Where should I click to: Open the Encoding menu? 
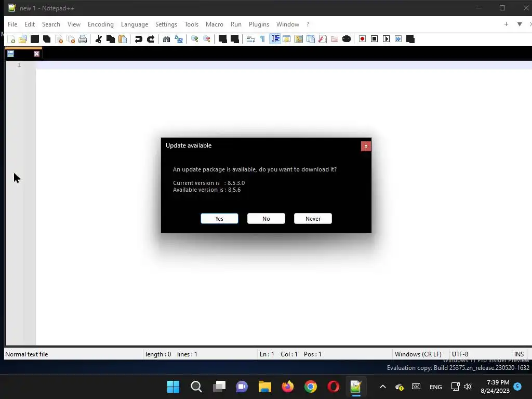(100, 24)
